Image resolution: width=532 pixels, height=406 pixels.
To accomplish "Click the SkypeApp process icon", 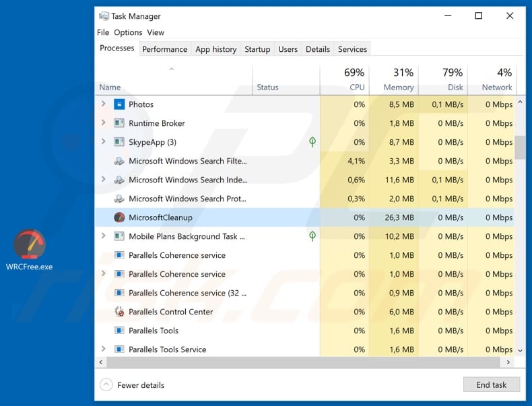I will pyautogui.click(x=119, y=142).
